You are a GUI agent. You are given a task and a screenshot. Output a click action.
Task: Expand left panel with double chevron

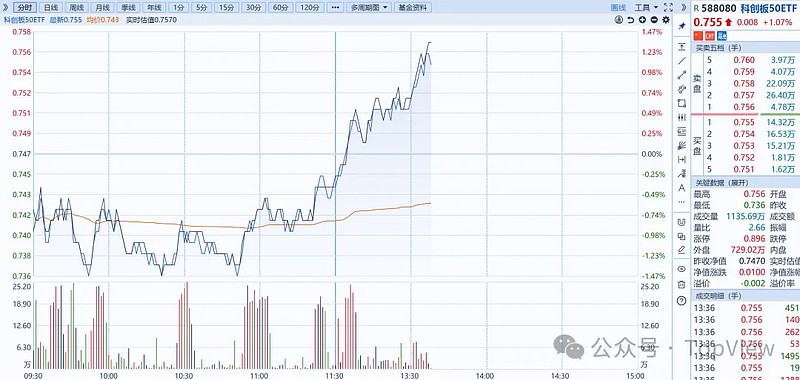click(x=5, y=8)
